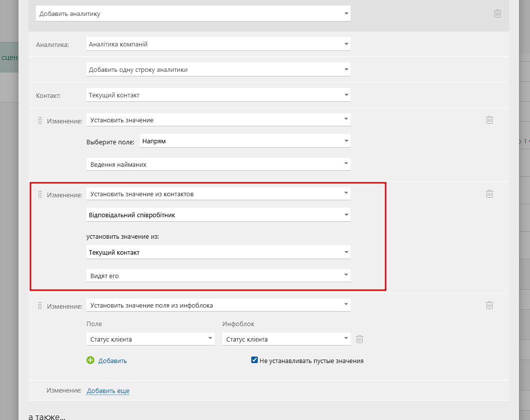Screen dimensions: 530x420
Task: Grab drag handle of 'значение поля из инфоблока'
Action: click(x=40, y=306)
